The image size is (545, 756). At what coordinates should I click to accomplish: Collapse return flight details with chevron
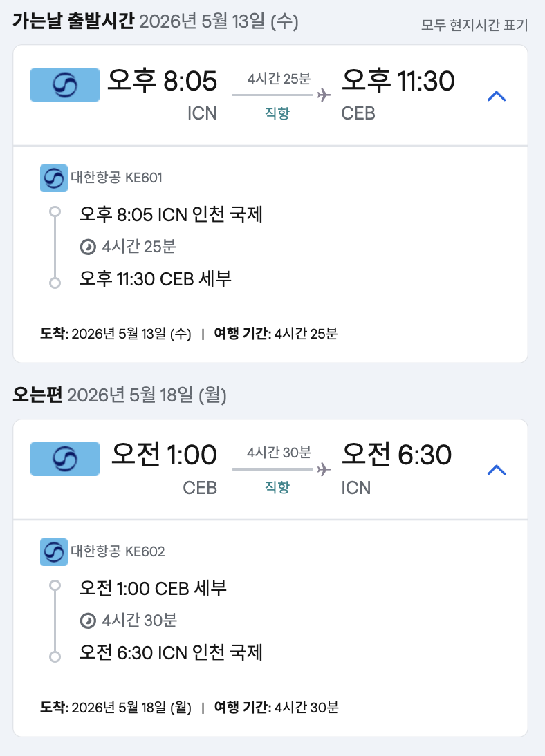tap(497, 471)
